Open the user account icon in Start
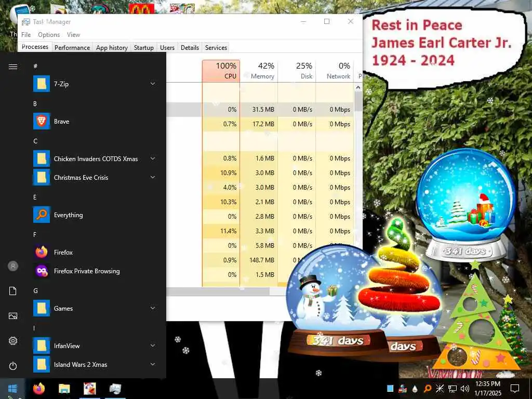532x399 pixels. point(13,266)
